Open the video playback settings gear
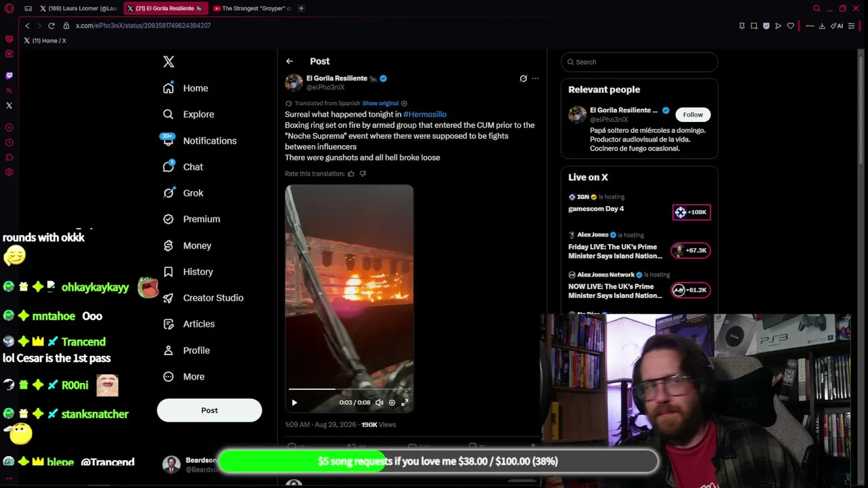 point(392,403)
